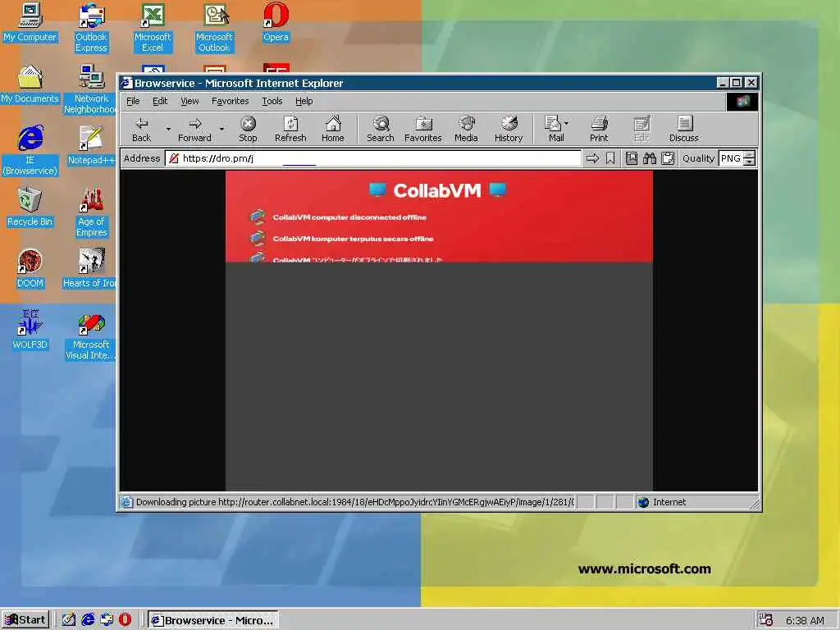840x630 pixels.
Task: Click the Discuss toolbar button
Action: tap(684, 130)
